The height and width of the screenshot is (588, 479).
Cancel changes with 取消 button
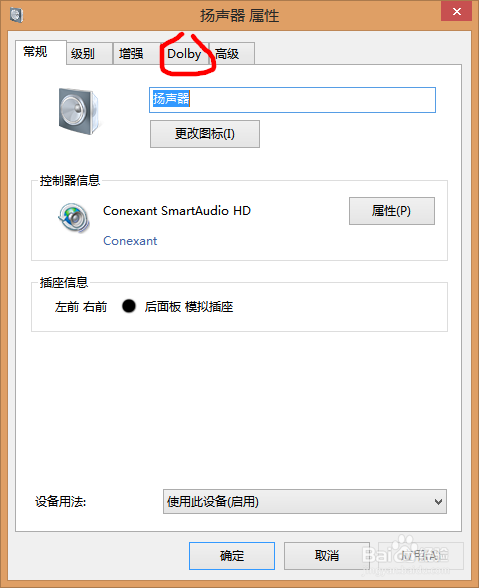[327, 556]
